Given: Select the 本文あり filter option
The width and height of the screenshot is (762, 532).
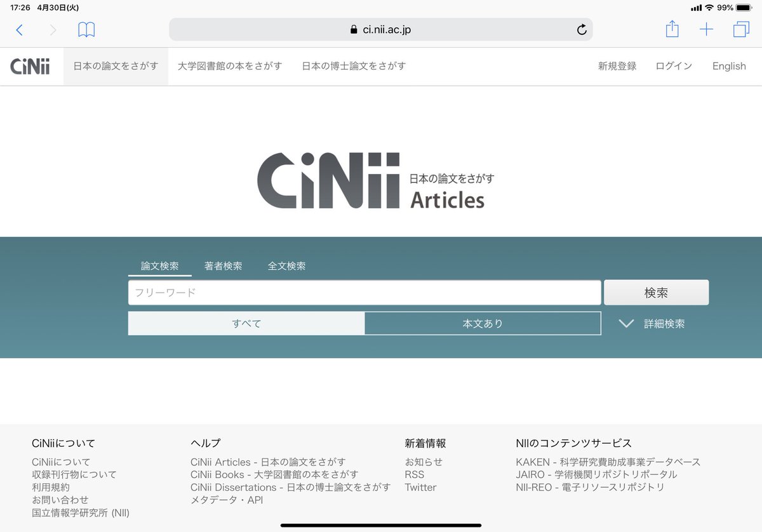Looking at the screenshot, I should click(x=483, y=323).
